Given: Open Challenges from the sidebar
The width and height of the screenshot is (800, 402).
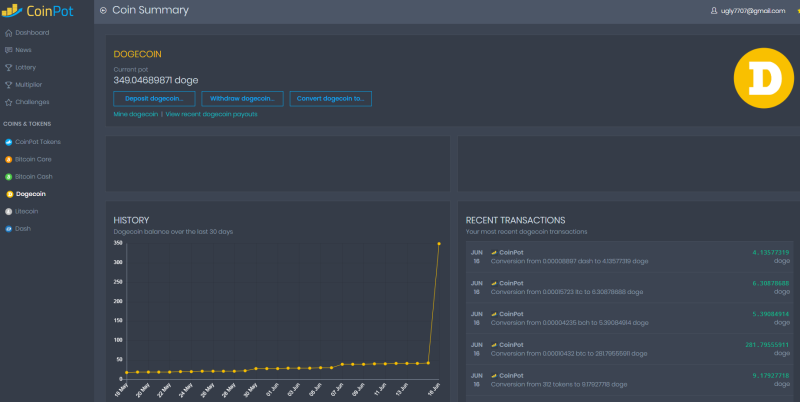Looking at the screenshot, I should [32, 102].
